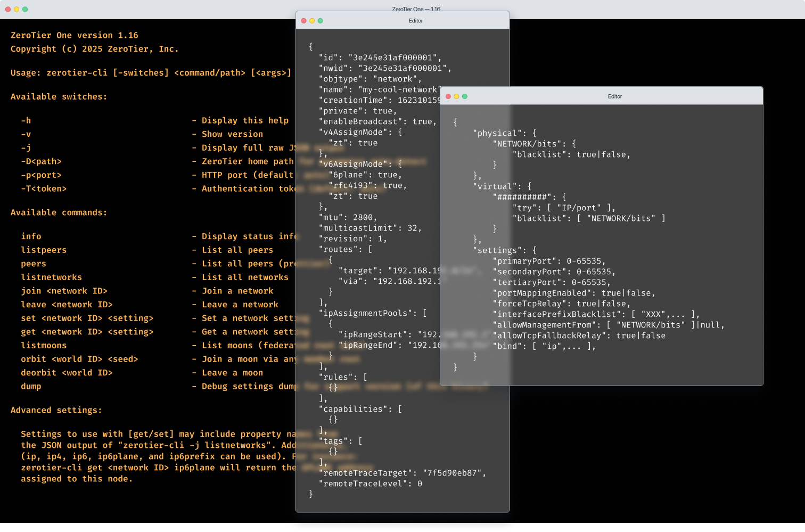
Task: Close the Editor window with "physical" settings
Action: click(448, 96)
